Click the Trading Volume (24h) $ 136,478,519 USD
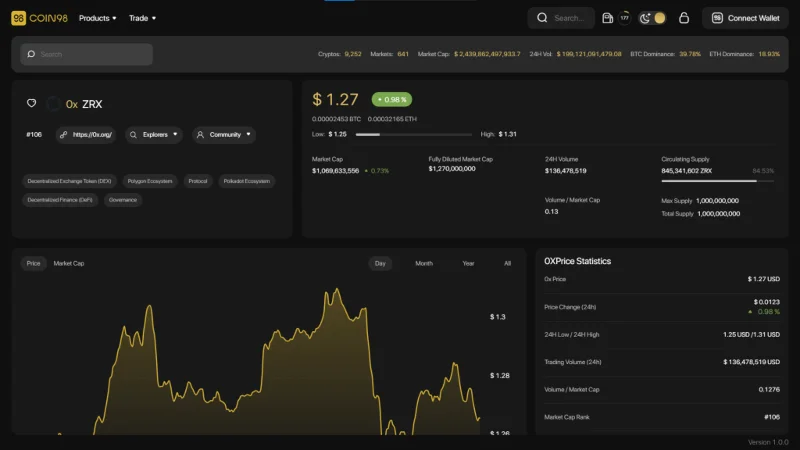The width and height of the screenshot is (800, 450). [752, 362]
